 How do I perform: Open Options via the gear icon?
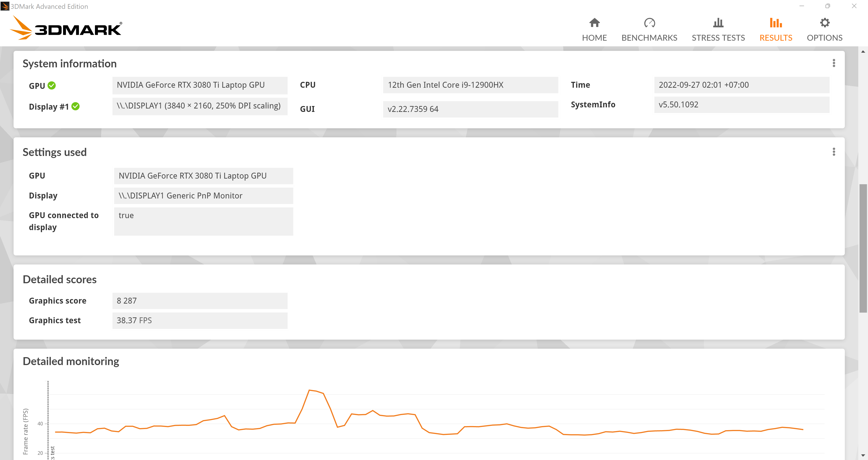[x=825, y=23]
